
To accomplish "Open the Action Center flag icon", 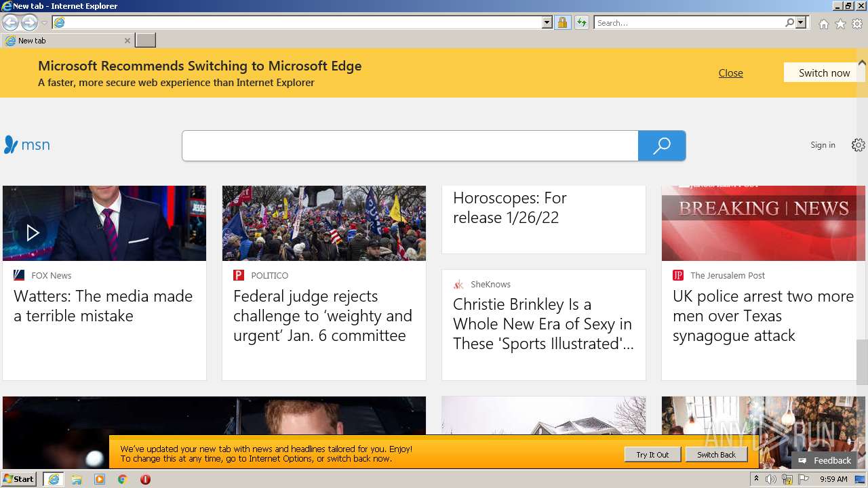I will [804, 479].
